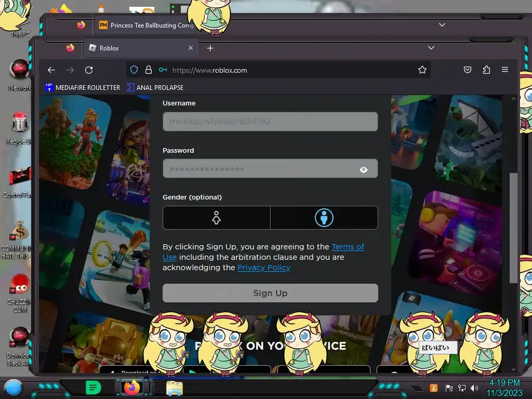The width and height of the screenshot is (532, 399).
Task: Click the scrollbar up arrow
Action: coord(513,99)
